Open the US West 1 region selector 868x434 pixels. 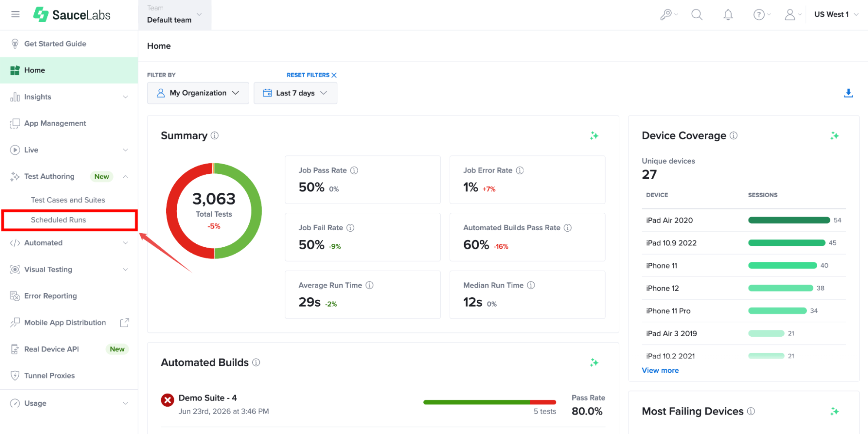click(836, 14)
